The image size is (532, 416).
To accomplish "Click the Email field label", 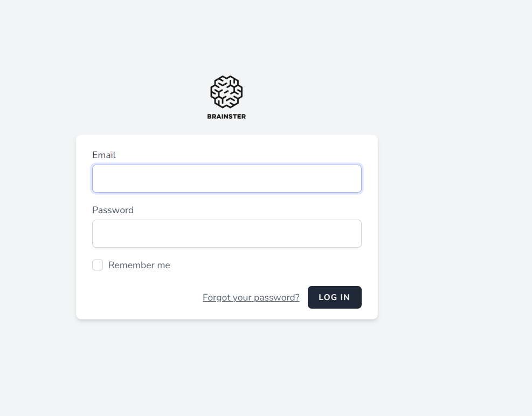I will [x=104, y=155].
